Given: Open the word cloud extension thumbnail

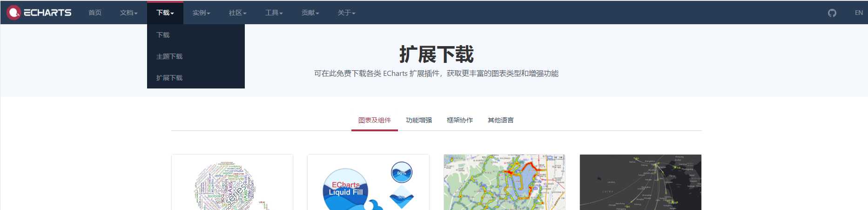Looking at the screenshot, I should pos(232,182).
